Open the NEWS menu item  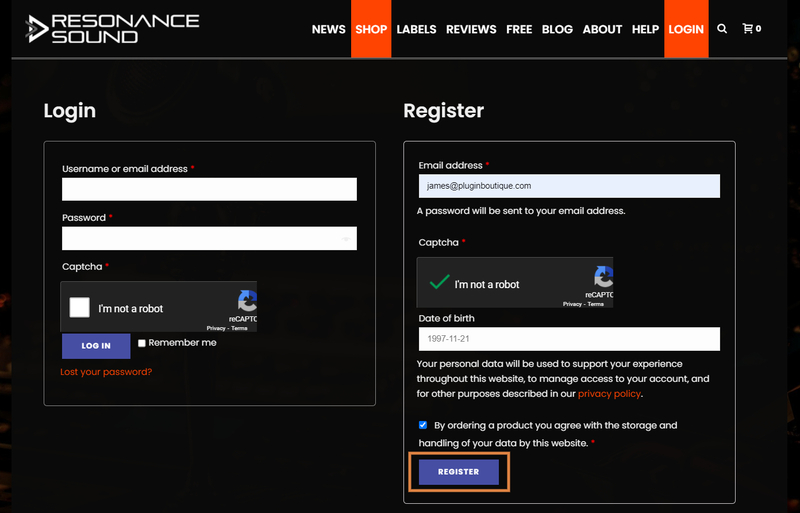(329, 29)
